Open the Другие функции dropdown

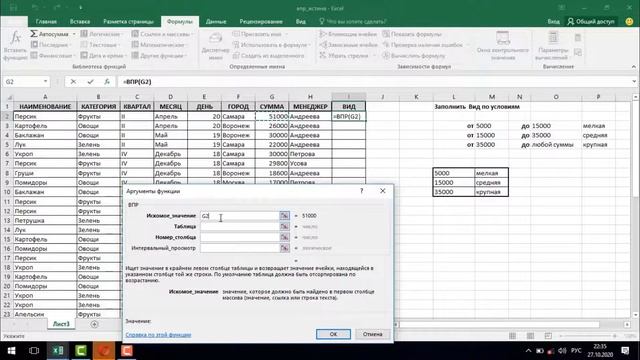point(160,56)
